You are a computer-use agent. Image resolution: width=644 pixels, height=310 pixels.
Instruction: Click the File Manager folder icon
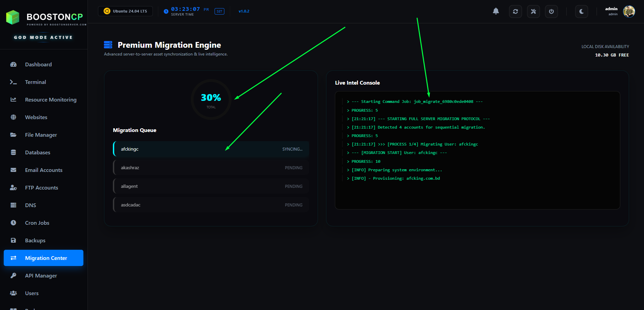point(14,135)
